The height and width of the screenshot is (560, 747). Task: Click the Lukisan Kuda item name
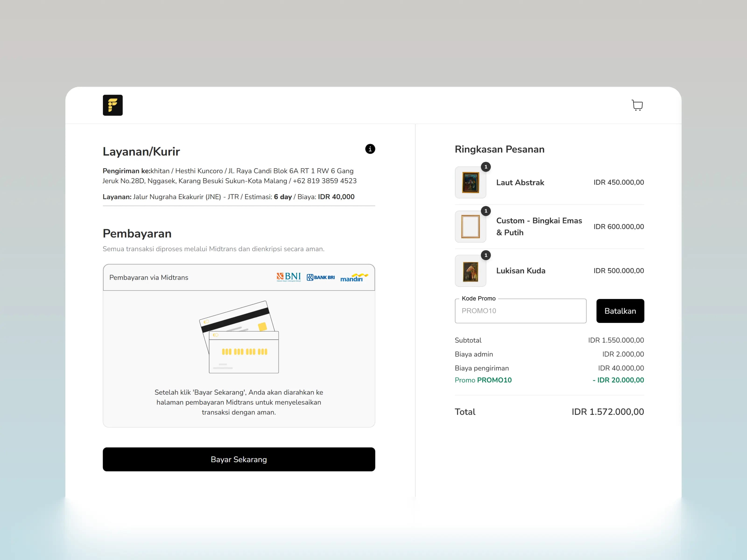[x=521, y=271]
